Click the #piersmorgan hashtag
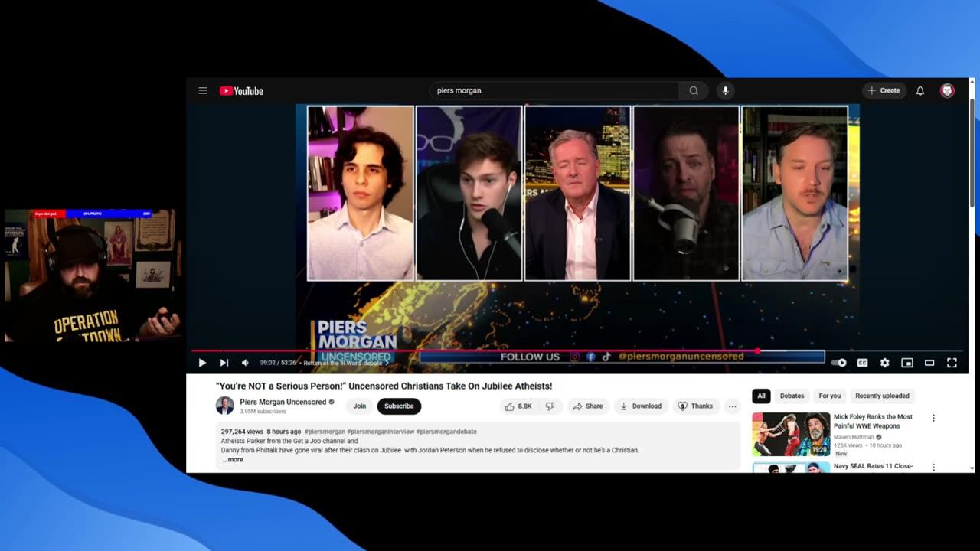Screen dimensions: 980x551 click(324, 432)
